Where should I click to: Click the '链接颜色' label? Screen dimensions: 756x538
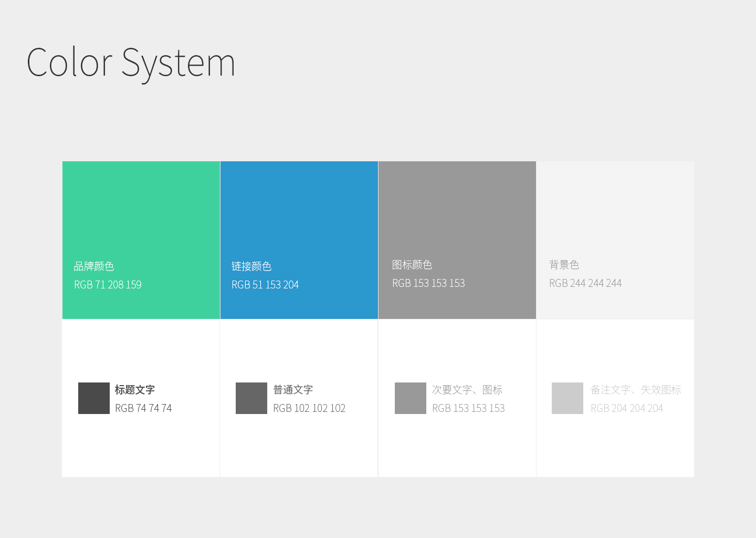[251, 266]
